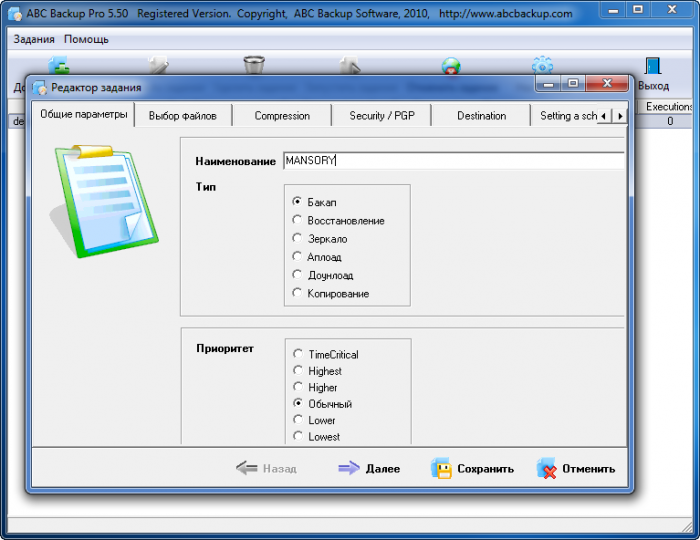Click the trash can toolbar icon
Image resolution: width=700 pixels, height=540 pixels.
click(x=254, y=65)
